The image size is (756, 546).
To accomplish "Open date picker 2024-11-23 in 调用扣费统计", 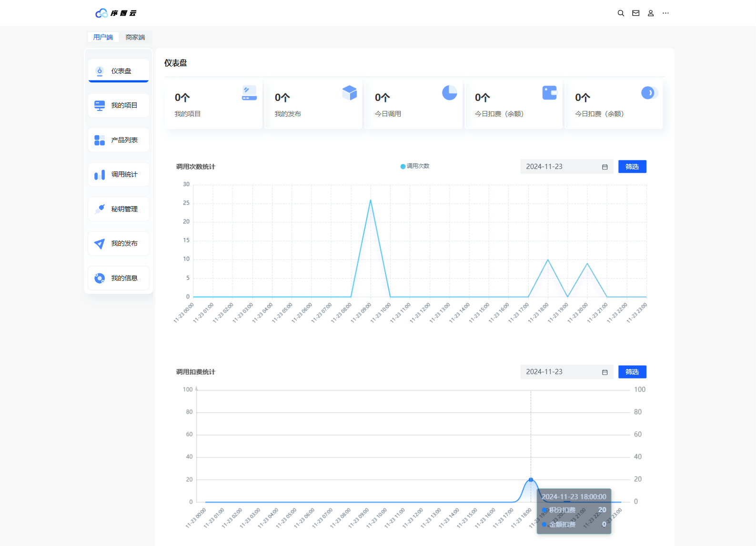I will click(567, 372).
